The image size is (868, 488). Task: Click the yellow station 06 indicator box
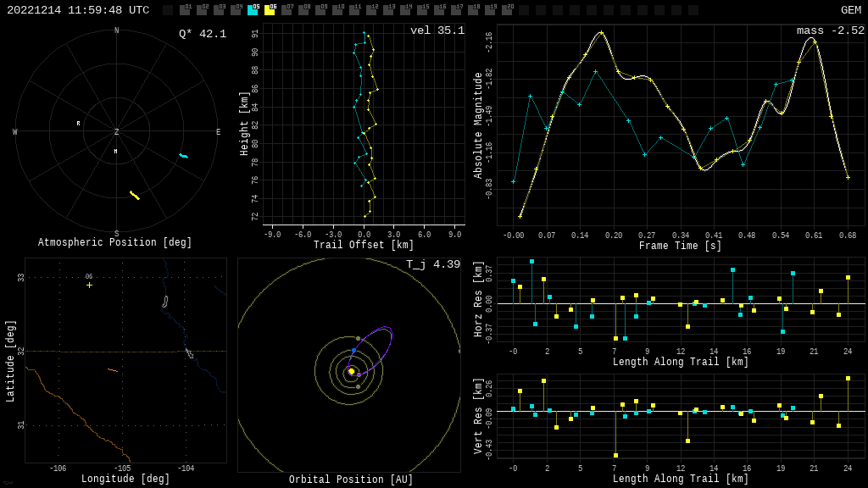[x=270, y=10]
